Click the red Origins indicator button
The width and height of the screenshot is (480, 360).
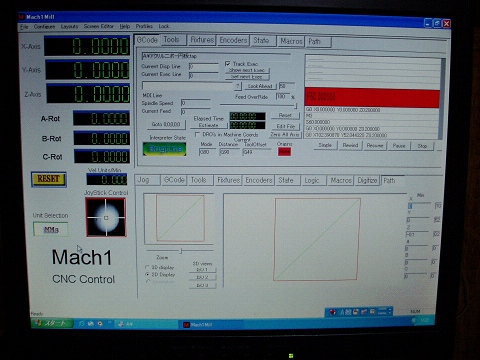tap(284, 152)
